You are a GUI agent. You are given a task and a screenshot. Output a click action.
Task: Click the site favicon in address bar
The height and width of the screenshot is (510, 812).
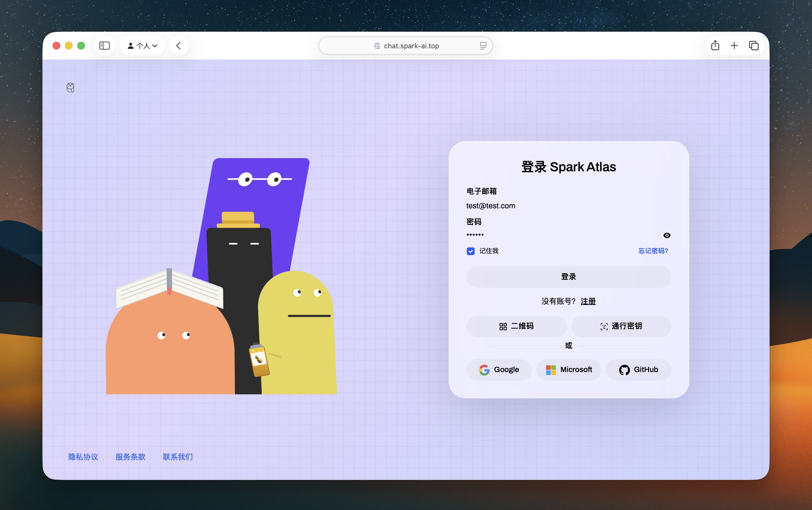(x=377, y=46)
